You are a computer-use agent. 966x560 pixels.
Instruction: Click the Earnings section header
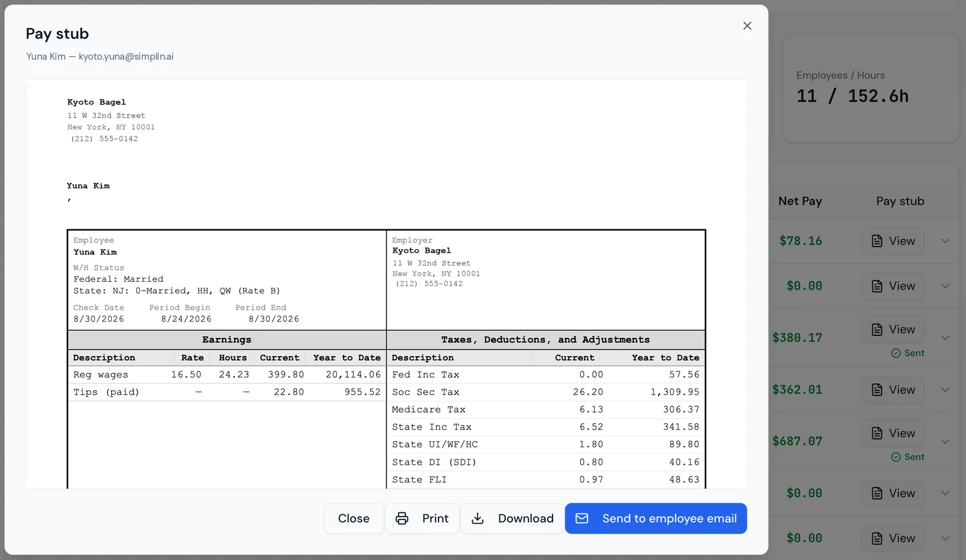click(227, 340)
